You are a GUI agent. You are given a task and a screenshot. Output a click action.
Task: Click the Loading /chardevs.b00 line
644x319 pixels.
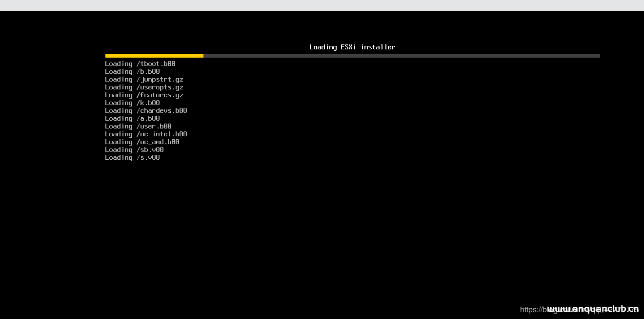(x=145, y=110)
